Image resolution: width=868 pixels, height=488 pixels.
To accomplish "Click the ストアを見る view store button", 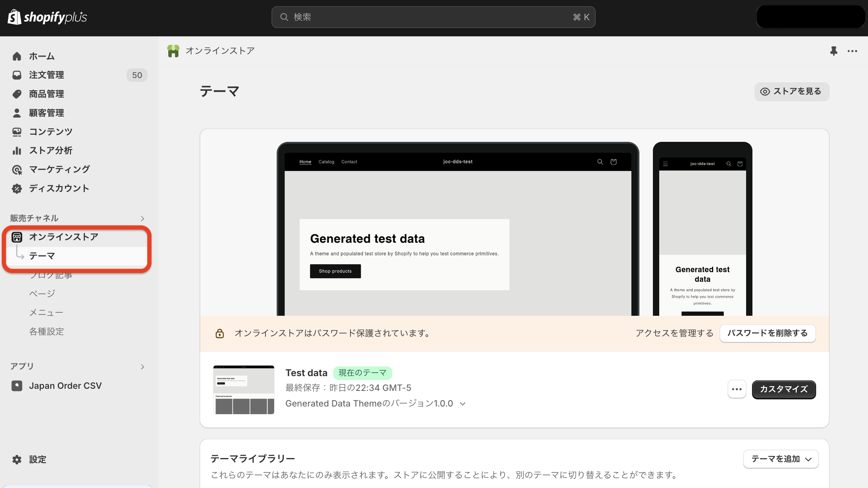I will click(792, 92).
